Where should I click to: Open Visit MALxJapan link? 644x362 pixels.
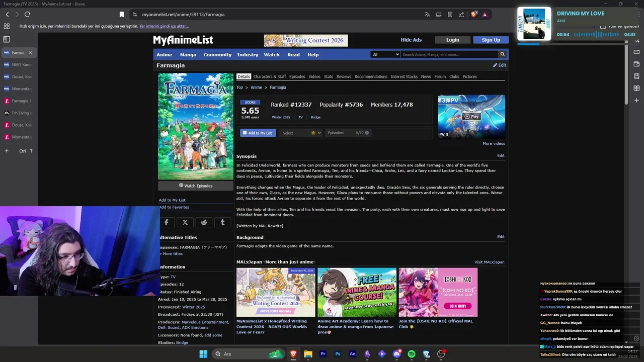pos(489,262)
